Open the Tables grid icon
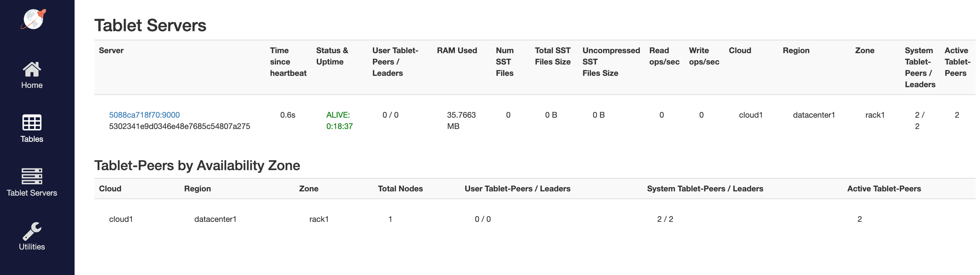 point(32,123)
